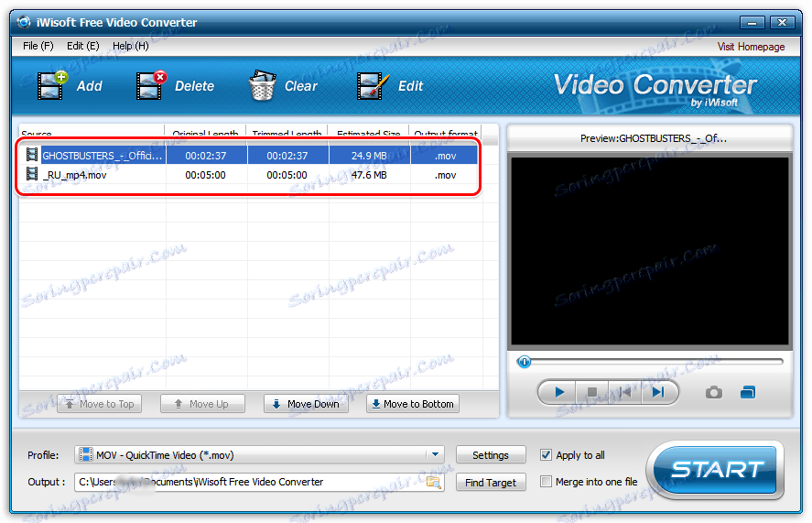The width and height of the screenshot is (812, 523).
Task: Click the START conversion button
Action: pyautogui.click(x=715, y=470)
